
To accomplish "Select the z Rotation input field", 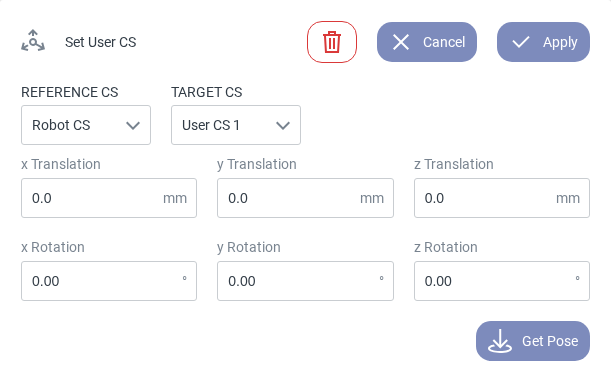I will [502, 281].
